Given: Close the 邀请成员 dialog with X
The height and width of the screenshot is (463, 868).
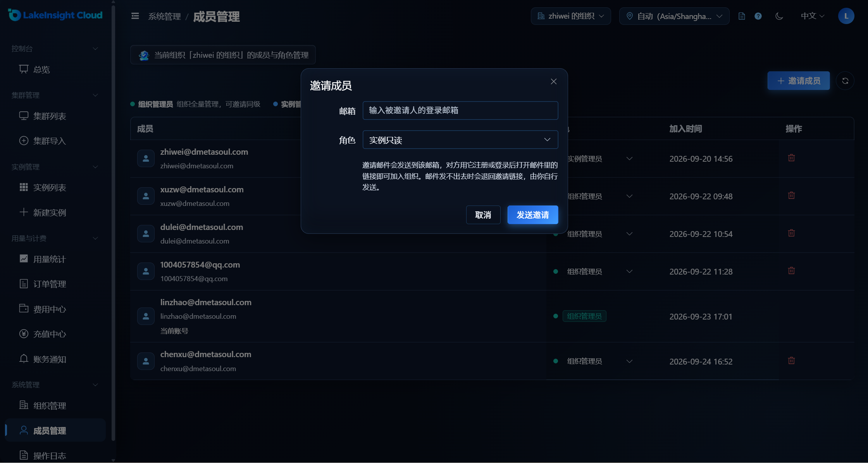Looking at the screenshot, I should pos(553,81).
